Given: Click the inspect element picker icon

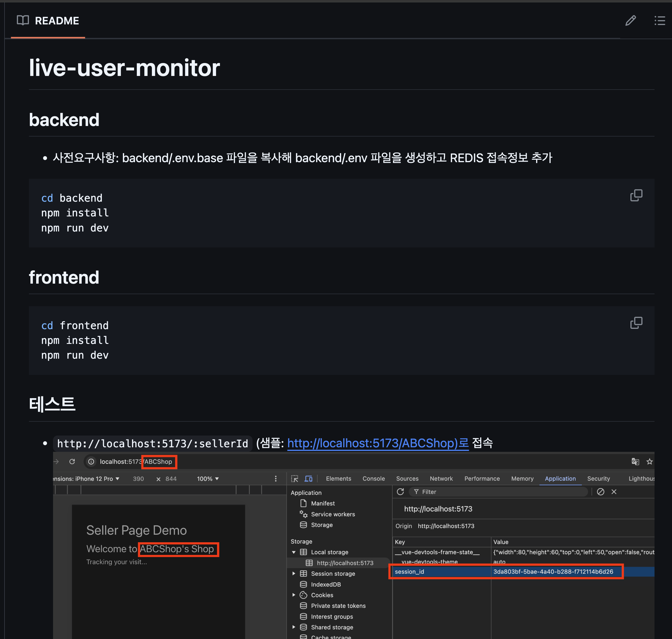Looking at the screenshot, I should click(295, 479).
